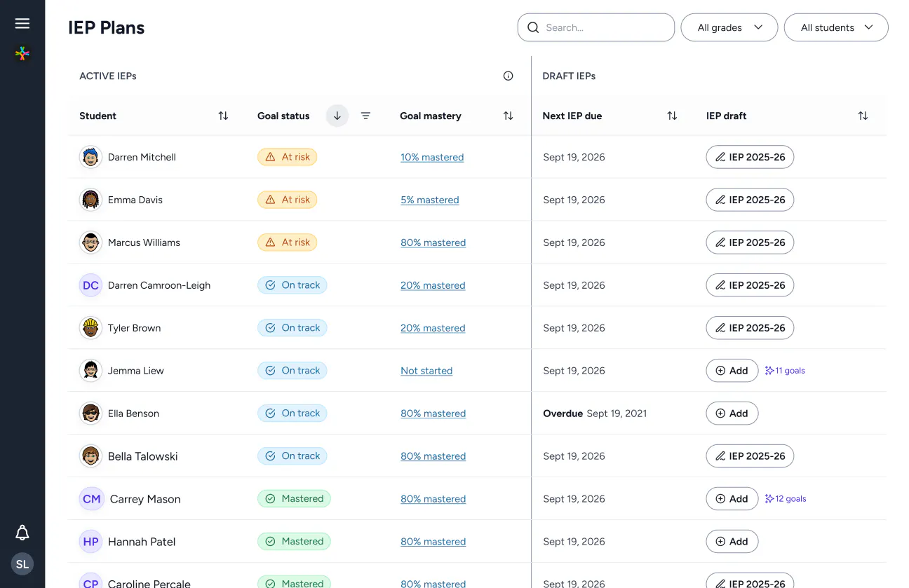Click Marcus Williams's avatar thumbnail
This screenshot has height=588, width=909.
tap(90, 243)
